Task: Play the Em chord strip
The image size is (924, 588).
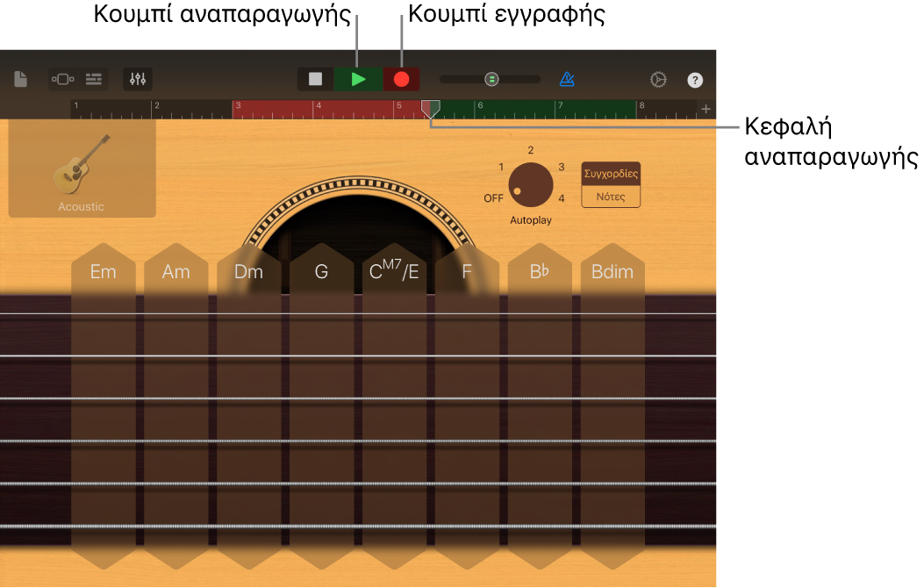Action: click(104, 404)
